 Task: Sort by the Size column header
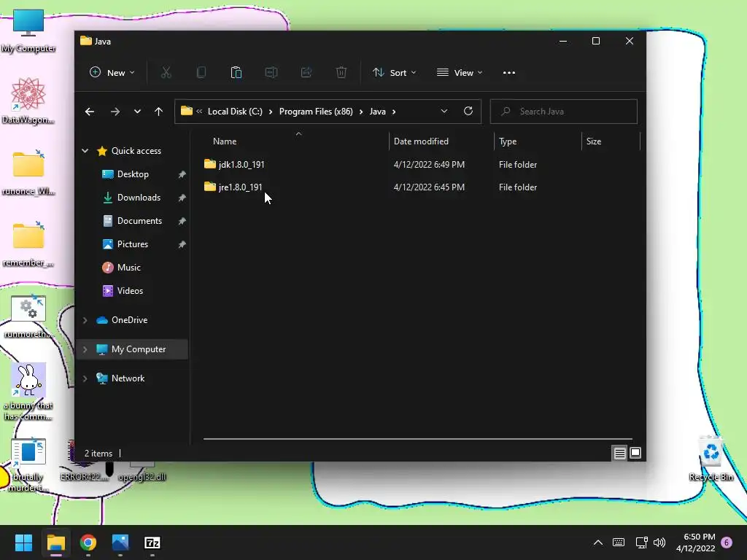coord(611,141)
